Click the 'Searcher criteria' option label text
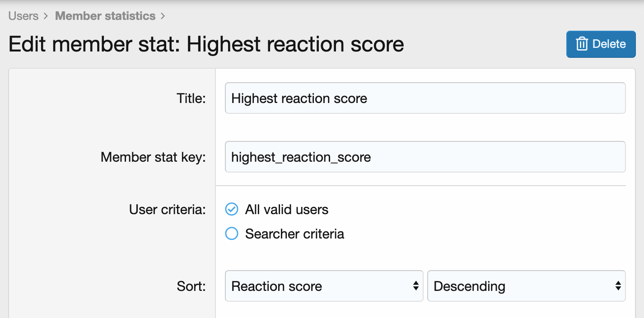This screenshot has width=644, height=318. pyautogui.click(x=294, y=234)
